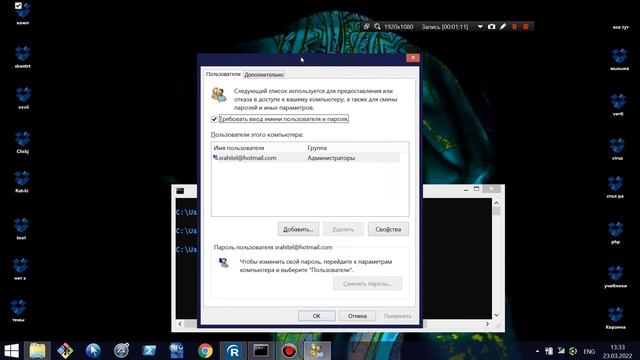
Task: Click the Администраторы group cell
Action: click(x=331, y=158)
